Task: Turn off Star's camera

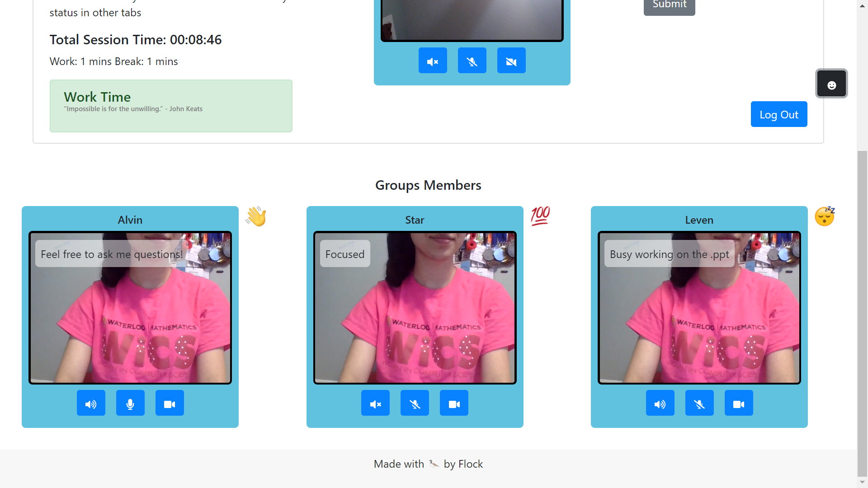Action: [x=454, y=403]
